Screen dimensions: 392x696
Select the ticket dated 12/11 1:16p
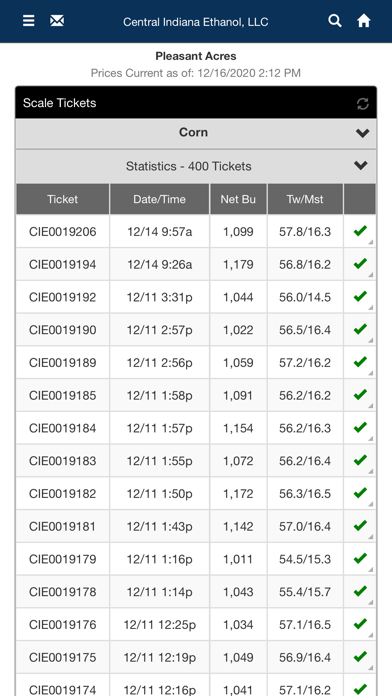(196, 559)
